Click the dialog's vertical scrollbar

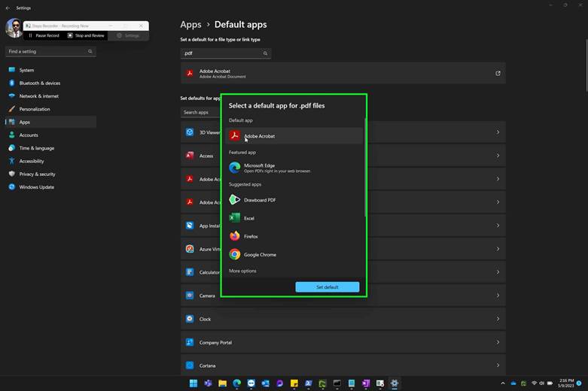[x=365, y=167]
